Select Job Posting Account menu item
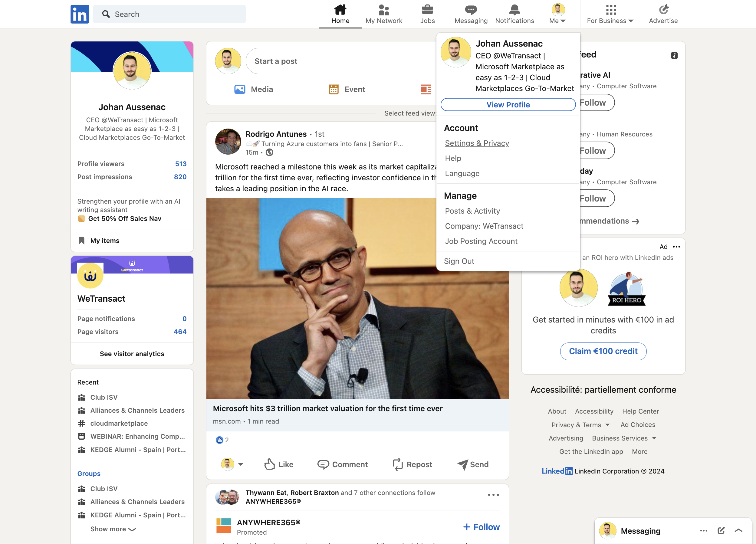756x544 pixels. coord(481,241)
